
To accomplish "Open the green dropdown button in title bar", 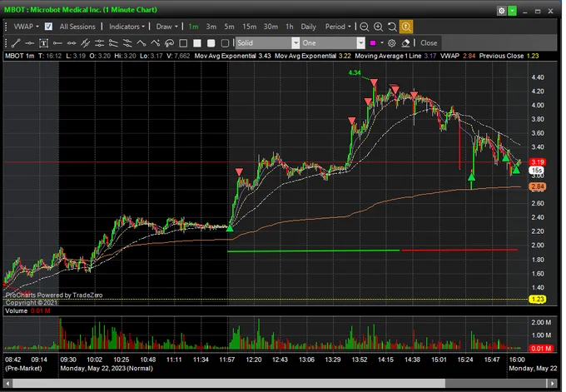I will tap(512, 11).
